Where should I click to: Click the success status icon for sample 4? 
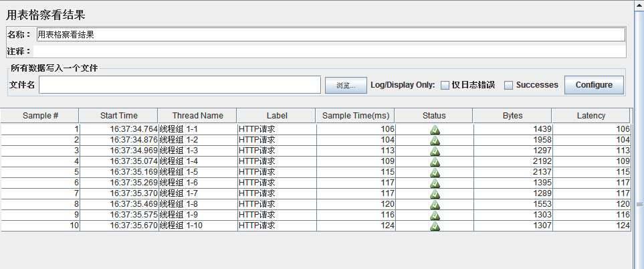(435, 162)
